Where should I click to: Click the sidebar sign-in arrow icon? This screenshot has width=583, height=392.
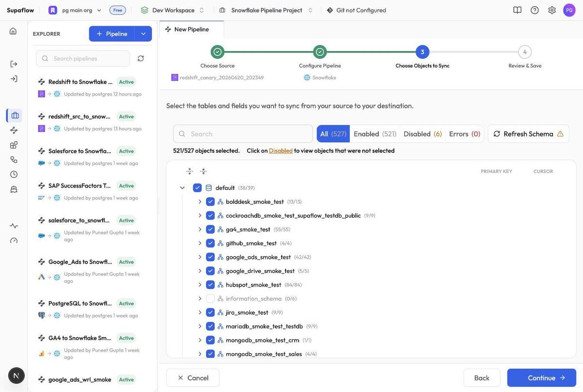click(14, 79)
